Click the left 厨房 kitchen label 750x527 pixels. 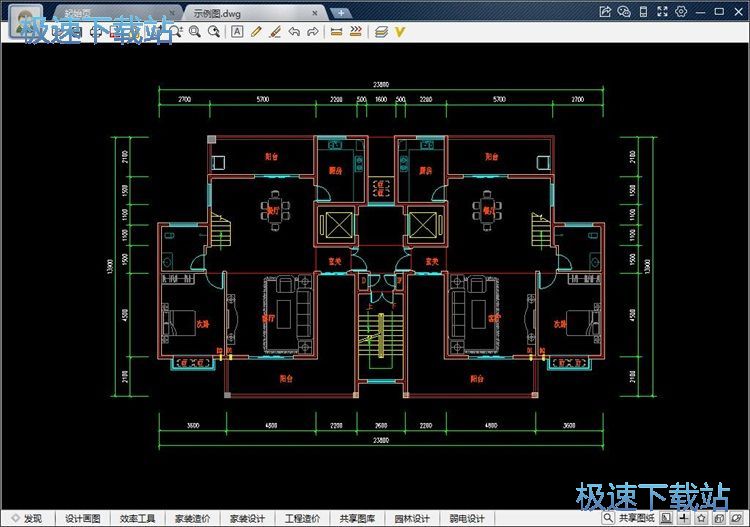tap(335, 170)
